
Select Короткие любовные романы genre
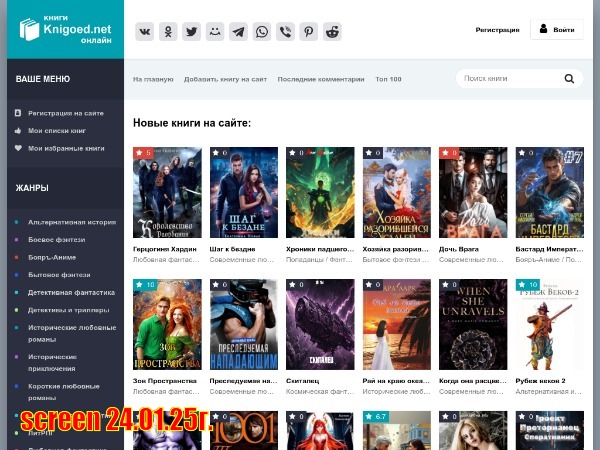click(64, 392)
